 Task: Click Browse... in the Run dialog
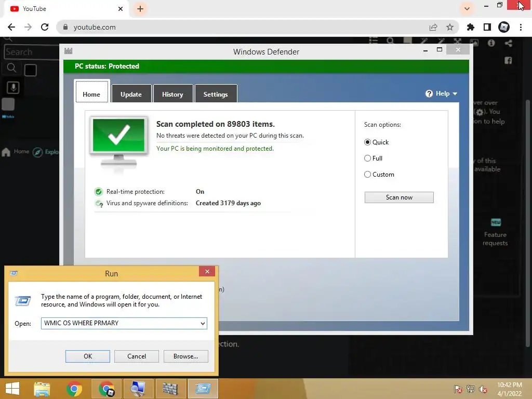(185, 356)
